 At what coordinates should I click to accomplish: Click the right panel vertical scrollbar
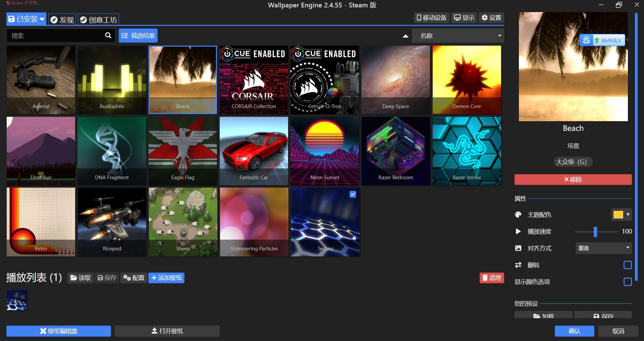(x=636, y=147)
